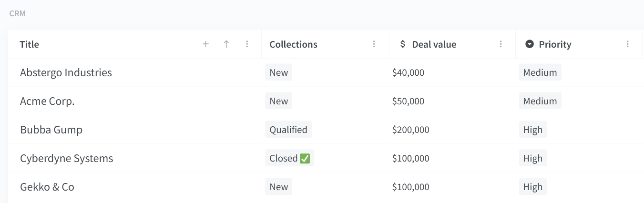
Task: Click the $200,000 deal value cell
Action: pyautogui.click(x=411, y=130)
